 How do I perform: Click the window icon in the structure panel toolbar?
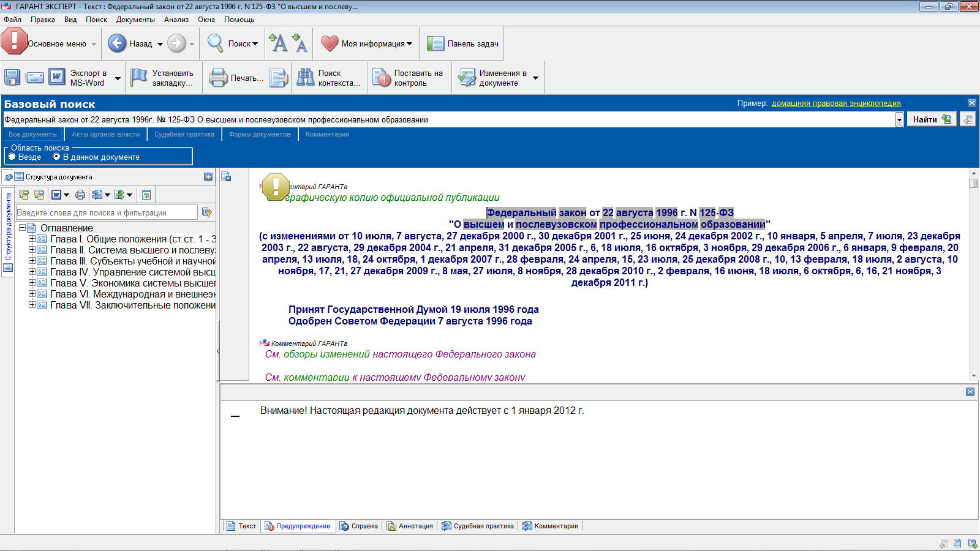(x=146, y=195)
